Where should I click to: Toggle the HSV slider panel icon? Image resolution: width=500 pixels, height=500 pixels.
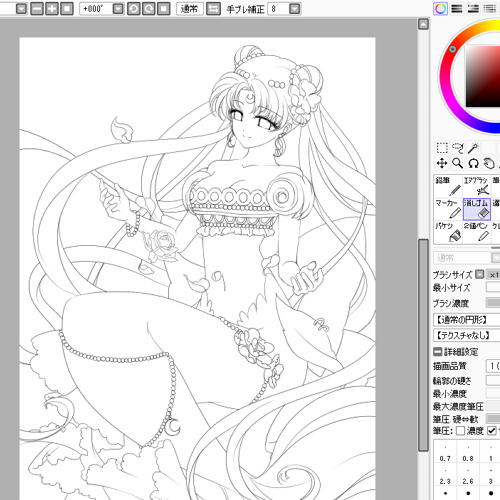pyautogui.click(x=473, y=9)
